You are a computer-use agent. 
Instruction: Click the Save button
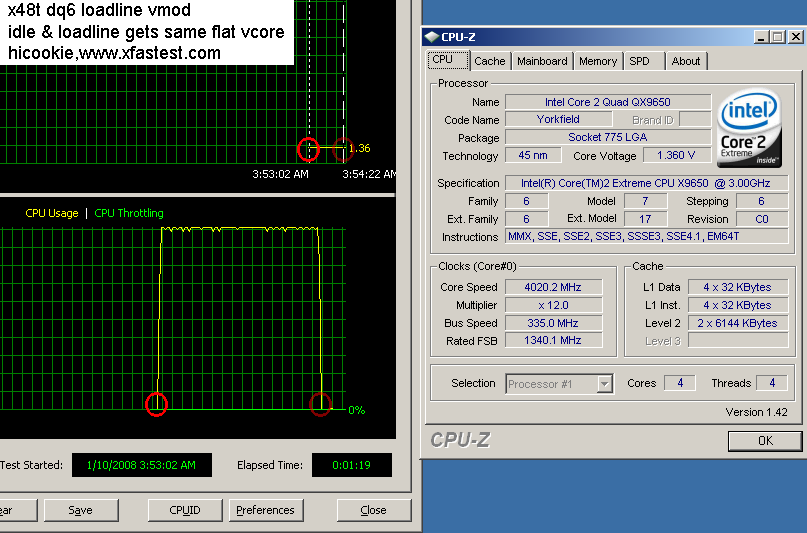point(81,510)
